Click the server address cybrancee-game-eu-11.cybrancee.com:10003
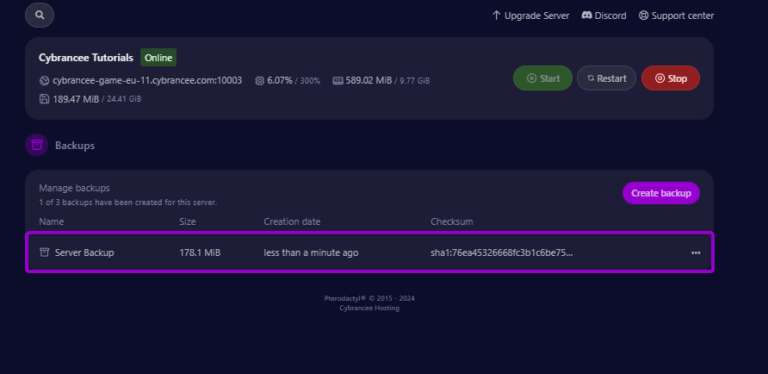Screen dimensions: 768x374 147,80
